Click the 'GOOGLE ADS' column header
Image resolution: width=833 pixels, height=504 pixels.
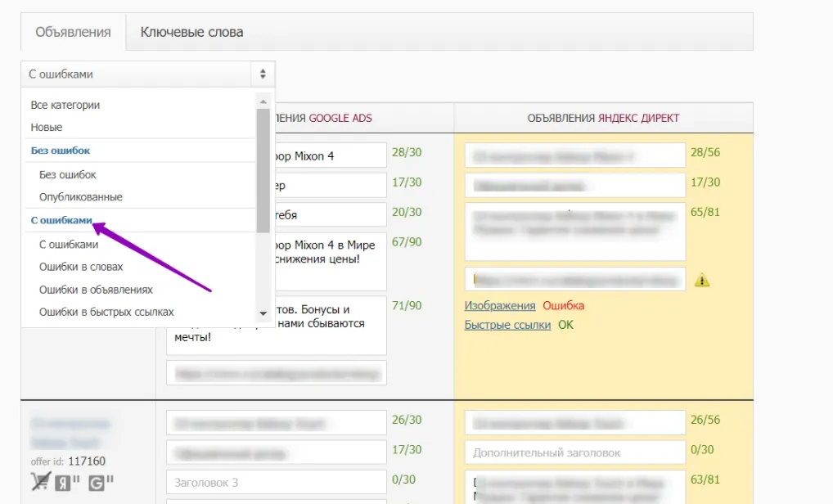click(340, 119)
